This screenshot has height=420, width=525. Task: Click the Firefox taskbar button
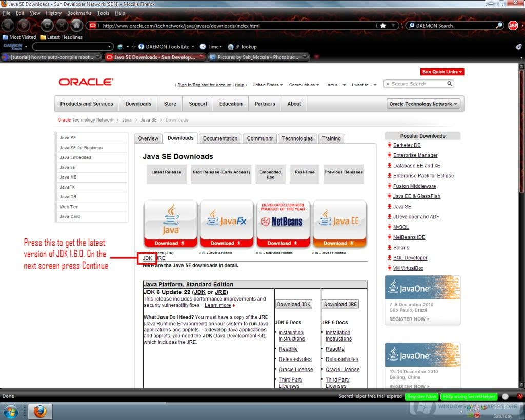40,411
